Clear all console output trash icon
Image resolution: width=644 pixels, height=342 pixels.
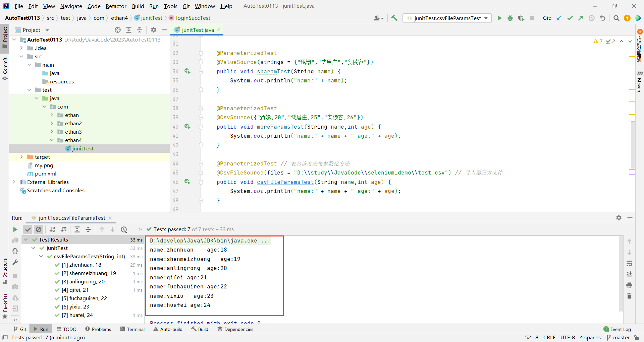click(x=629, y=296)
